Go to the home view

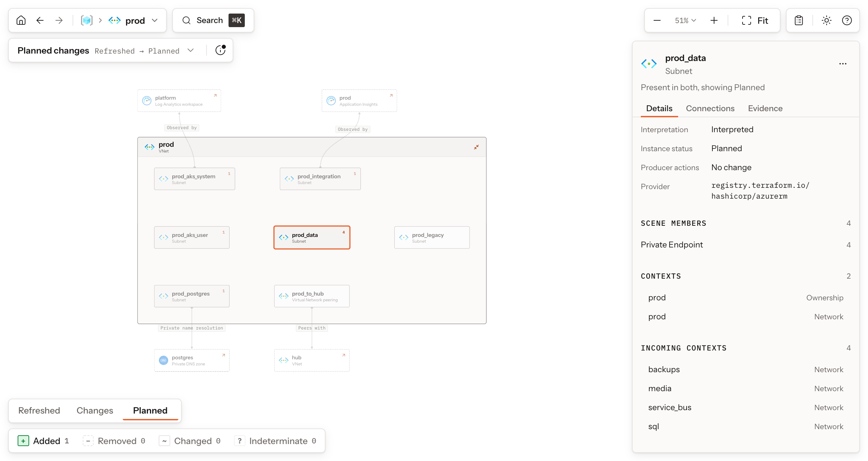click(21, 20)
